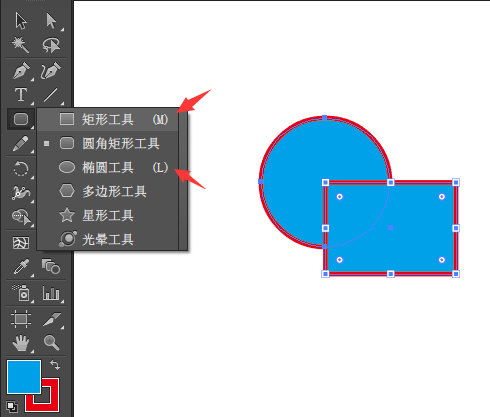Choose 多边形工具 from the flyout

coord(108,191)
